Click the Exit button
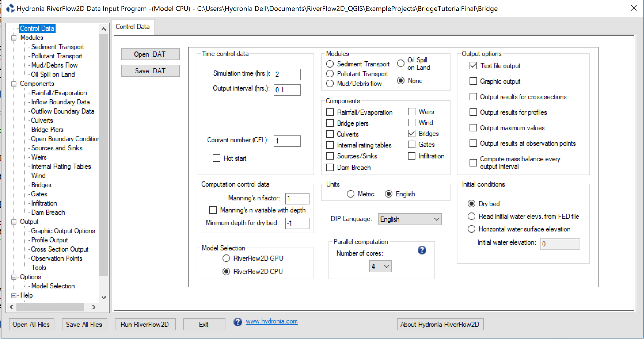This screenshot has width=644, height=339. click(204, 324)
